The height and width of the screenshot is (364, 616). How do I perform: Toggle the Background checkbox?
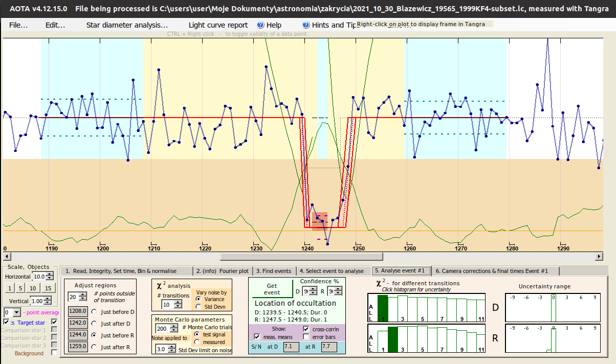[x=54, y=353]
